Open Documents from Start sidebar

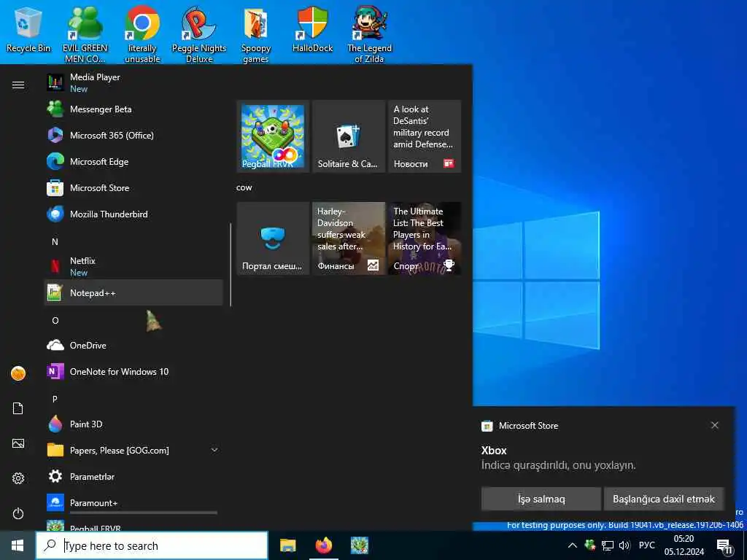(18, 408)
